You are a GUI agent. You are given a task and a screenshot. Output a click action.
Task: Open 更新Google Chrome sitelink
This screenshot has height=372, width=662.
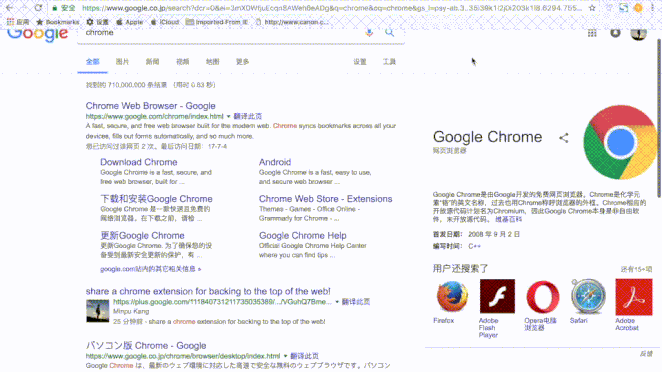pyautogui.click(x=142, y=236)
